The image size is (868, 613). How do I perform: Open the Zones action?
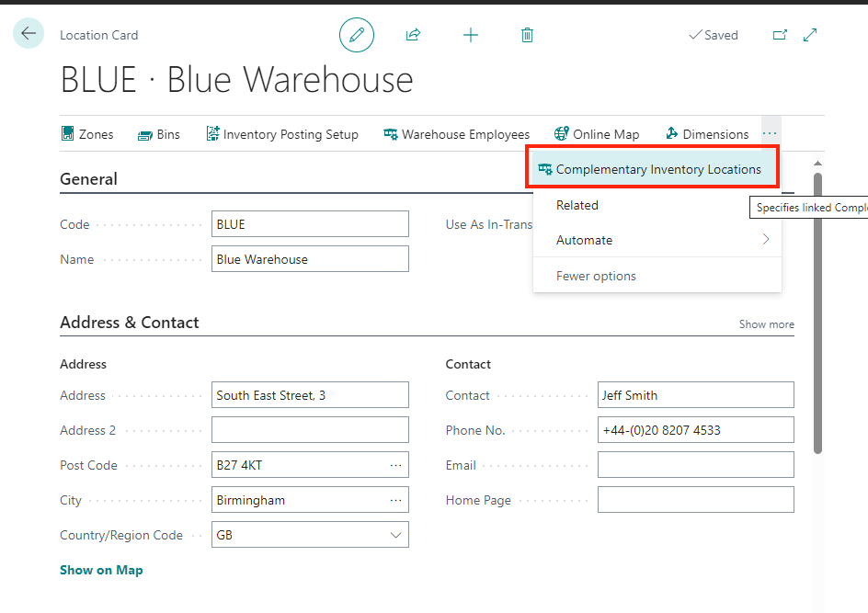click(x=87, y=134)
